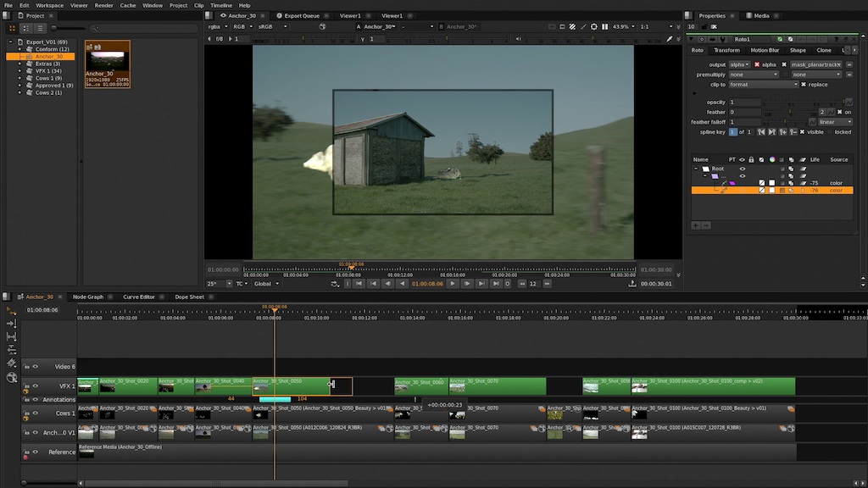The image size is (868, 488).
Task: Toggle Root layer visibility eye
Action: click(743, 169)
